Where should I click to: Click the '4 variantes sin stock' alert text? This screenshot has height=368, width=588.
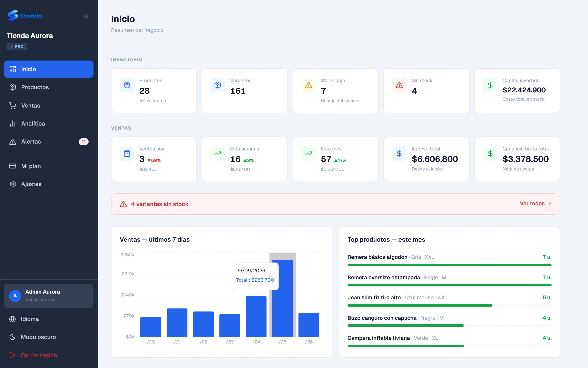pyautogui.click(x=160, y=204)
